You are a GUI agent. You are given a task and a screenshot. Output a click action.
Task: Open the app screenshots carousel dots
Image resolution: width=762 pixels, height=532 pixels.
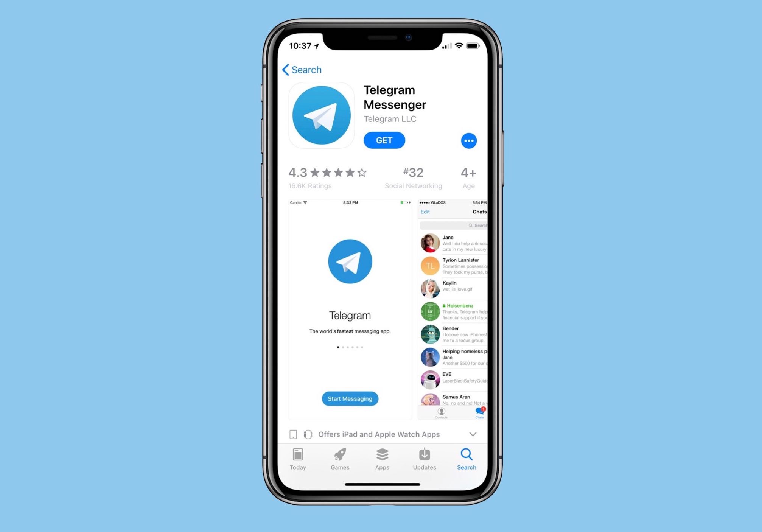(350, 347)
